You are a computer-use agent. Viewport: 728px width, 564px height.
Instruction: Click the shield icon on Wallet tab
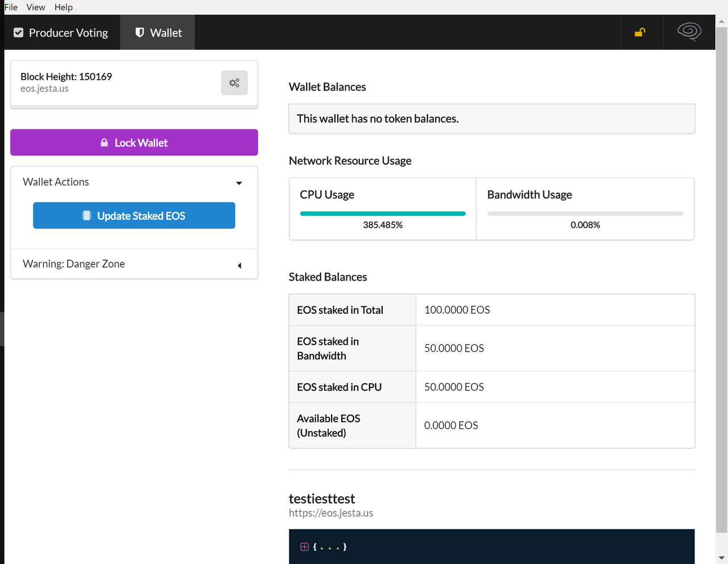tap(139, 33)
